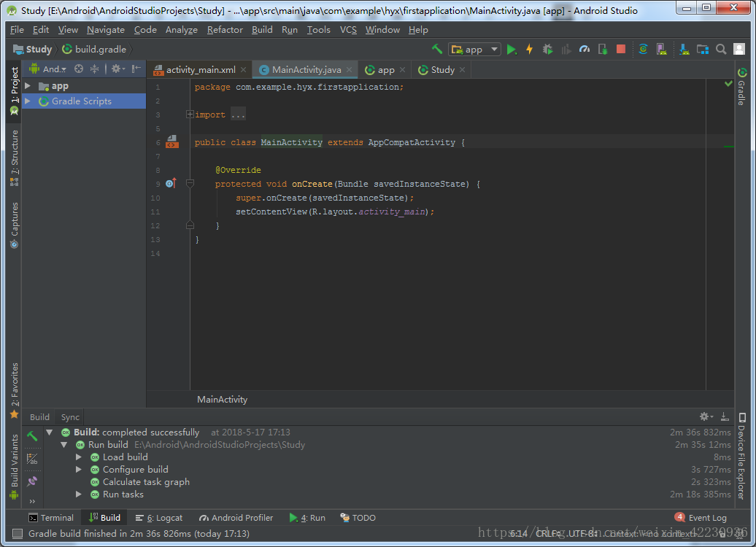Hide the project panel with the hide icon
Image resolution: width=756 pixels, height=547 pixels.
pyautogui.click(x=136, y=69)
